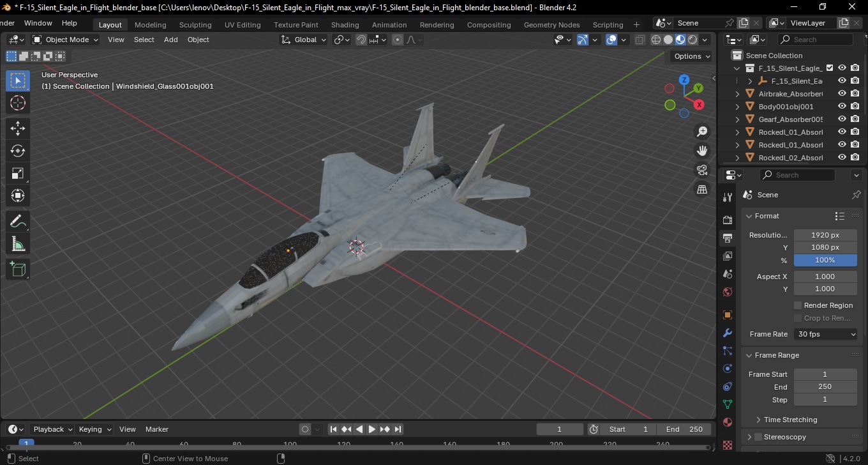Open the Help menu

(69, 23)
